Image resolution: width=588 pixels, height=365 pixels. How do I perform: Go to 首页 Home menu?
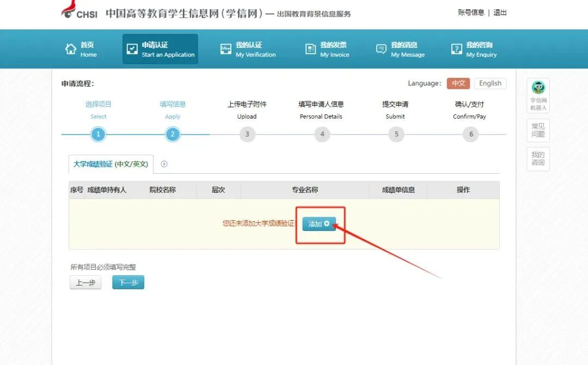81,49
